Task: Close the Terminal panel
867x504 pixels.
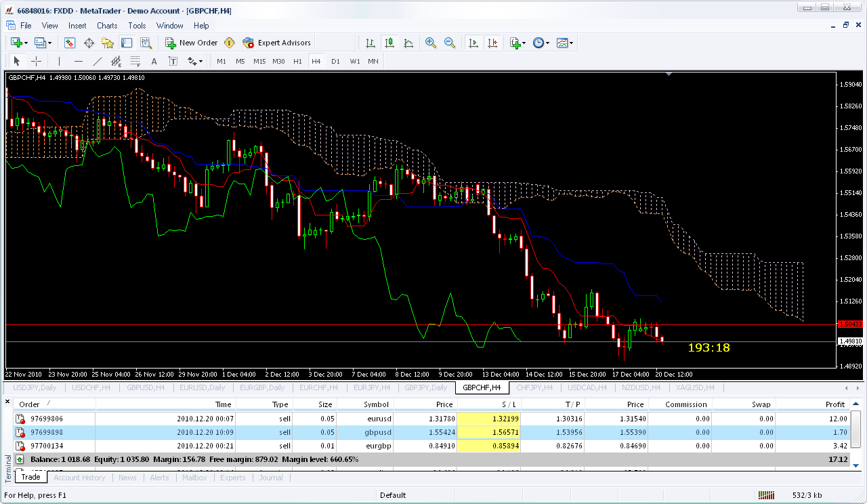Action: point(7,402)
